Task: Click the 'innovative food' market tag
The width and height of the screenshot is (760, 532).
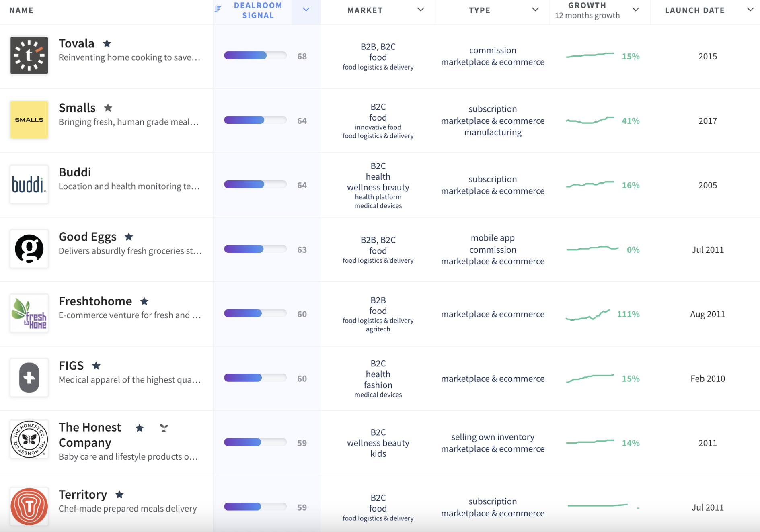Action: point(378,127)
